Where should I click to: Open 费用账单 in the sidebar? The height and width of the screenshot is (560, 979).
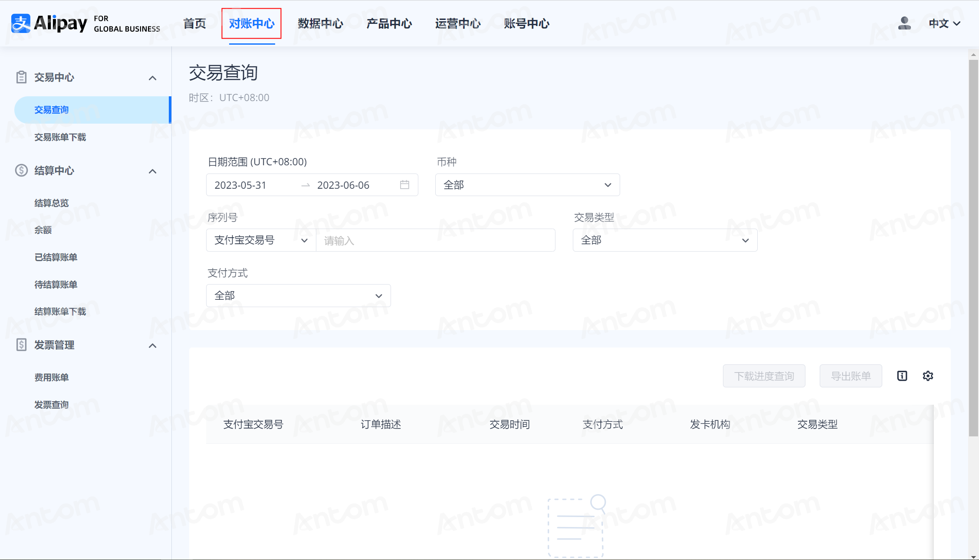(52, 377)
